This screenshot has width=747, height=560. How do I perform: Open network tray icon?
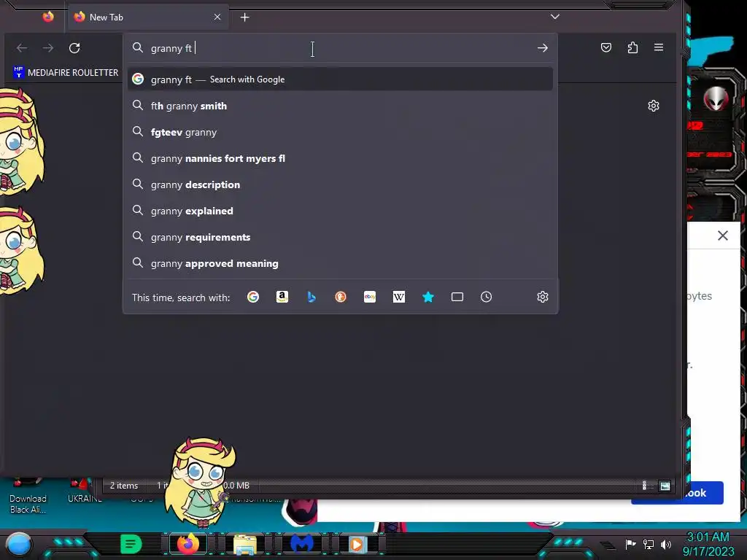pos(649,544)
